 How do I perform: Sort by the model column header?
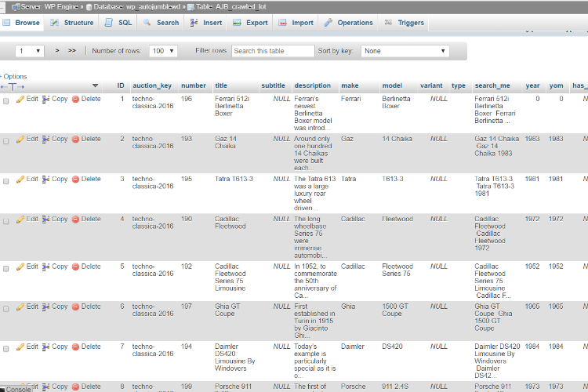pyautogui.click(x=392, y=85)
